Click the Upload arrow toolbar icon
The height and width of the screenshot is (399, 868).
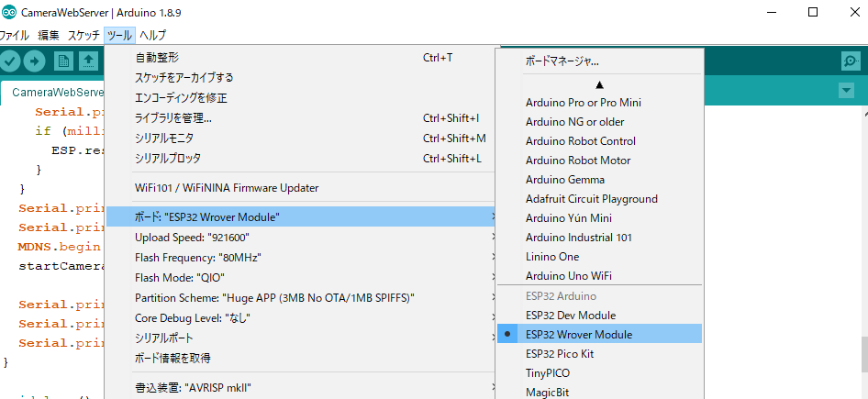coord(34,61)
